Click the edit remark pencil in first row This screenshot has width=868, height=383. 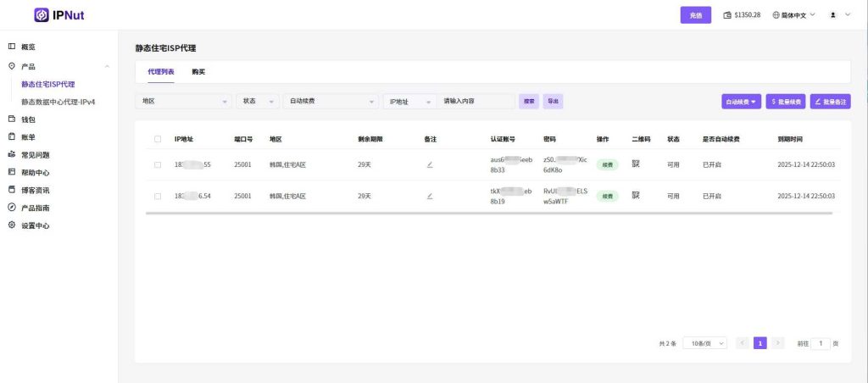430,164
